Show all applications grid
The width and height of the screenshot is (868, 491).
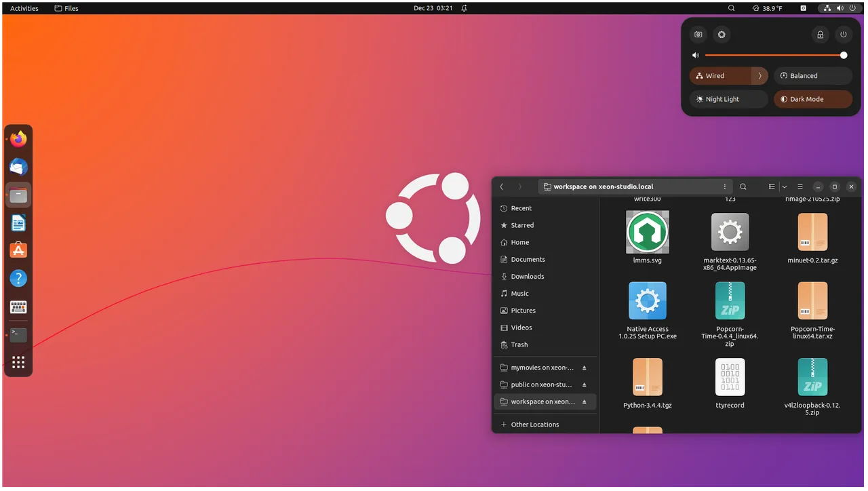18,362
